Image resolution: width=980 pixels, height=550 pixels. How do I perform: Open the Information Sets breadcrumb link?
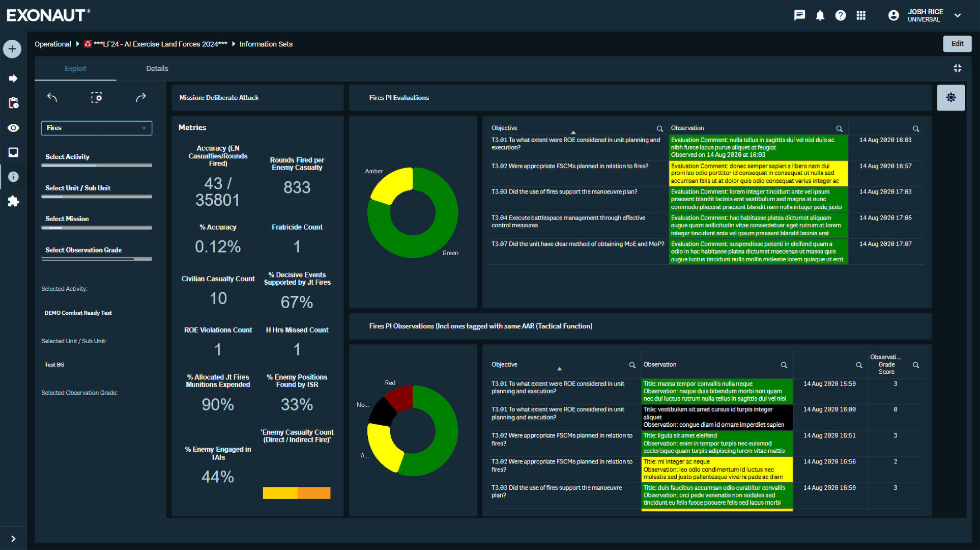(x=266, y=44)
